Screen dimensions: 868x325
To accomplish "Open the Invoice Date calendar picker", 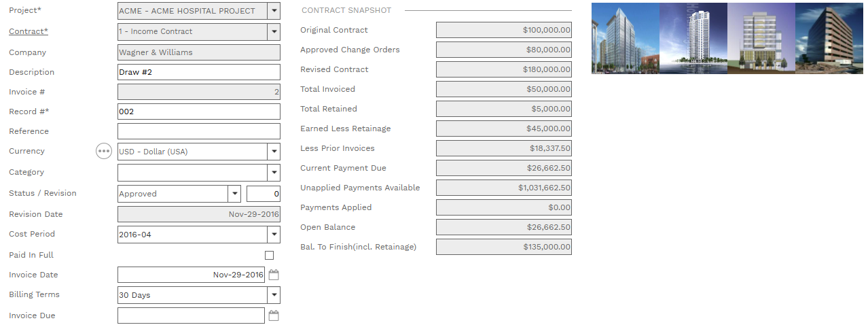I will coord(274,275).
